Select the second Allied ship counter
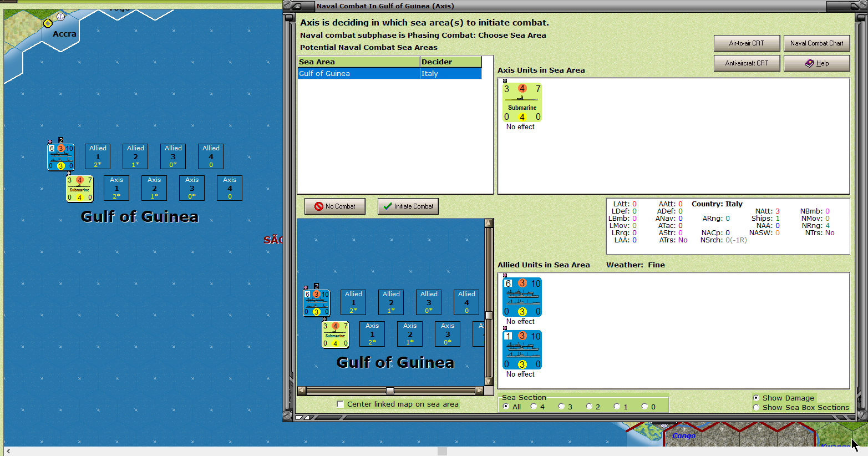The height and width of the screenshot is (456, 868). [x=522, y=350]
